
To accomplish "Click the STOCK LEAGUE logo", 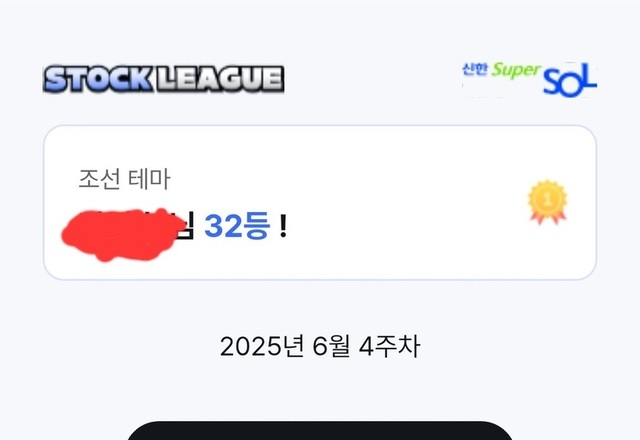I will pos(163,79).
